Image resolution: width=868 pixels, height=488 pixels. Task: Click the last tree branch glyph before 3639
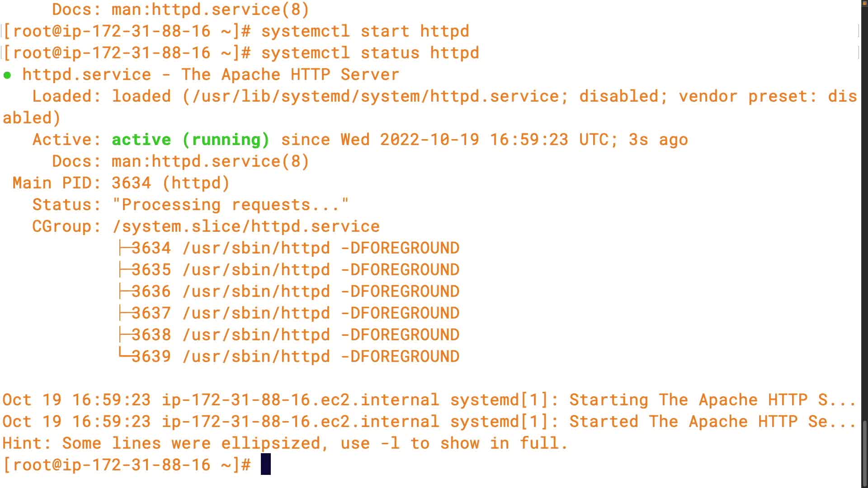[124, 355]
